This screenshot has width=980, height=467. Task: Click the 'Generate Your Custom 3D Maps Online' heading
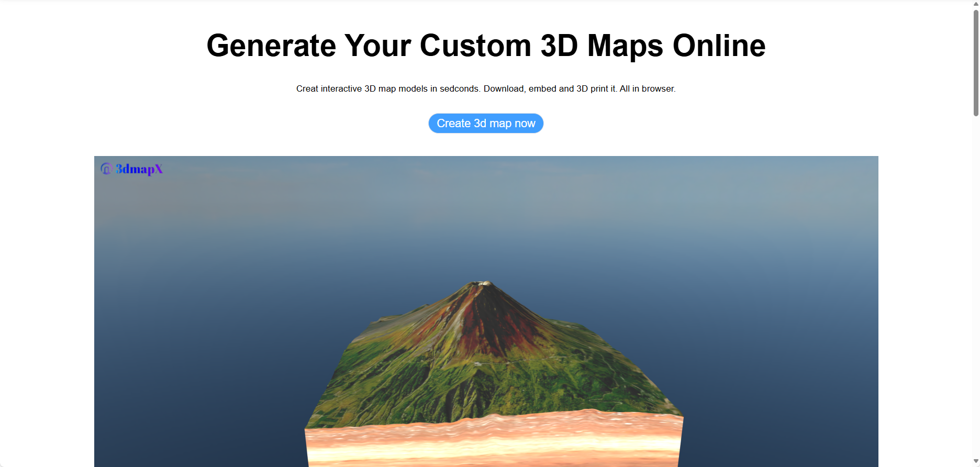486,46
